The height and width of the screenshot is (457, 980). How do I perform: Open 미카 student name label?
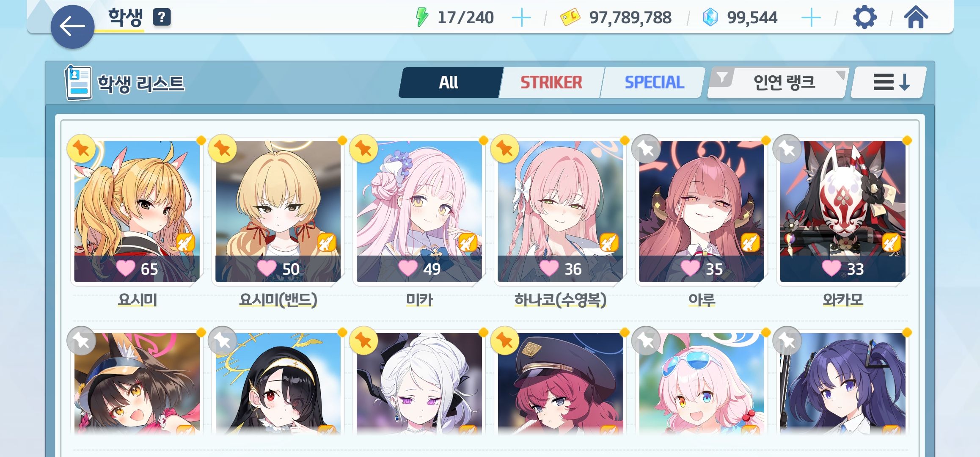coord(419,300)
